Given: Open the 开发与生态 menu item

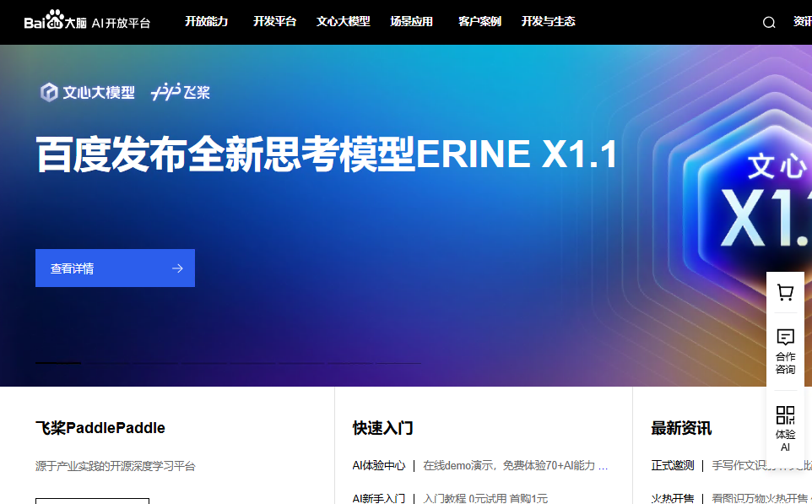Looking at the screenshot, I should pos(548,22).
